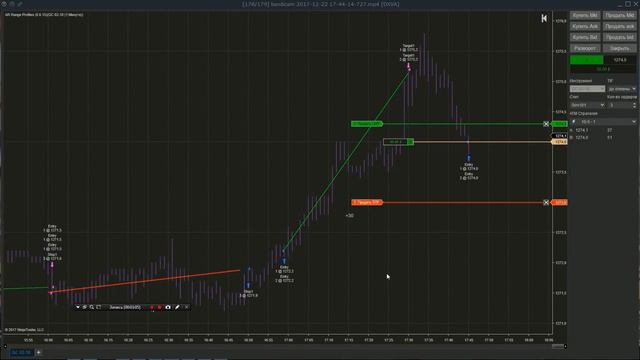Select the pencil draw icon in recorder bar
This screenshot has width=640, height=360.
(x=177, y=307)
